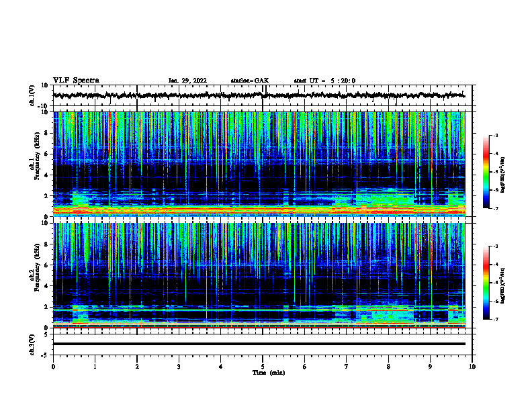Click the time axis tick label "6"

pyautogui.click(x=305, y=367)
